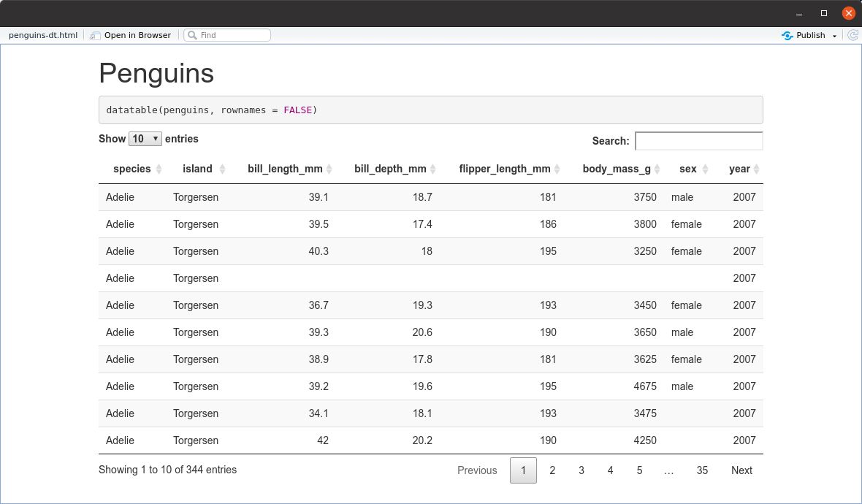Click Open in Browser link
This screenshot has width=862, height=504.
(x=137, y=35)
